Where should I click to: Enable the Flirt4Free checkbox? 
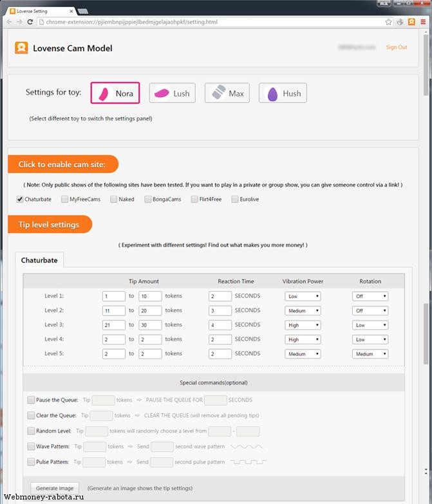click(x=194, y=200)
